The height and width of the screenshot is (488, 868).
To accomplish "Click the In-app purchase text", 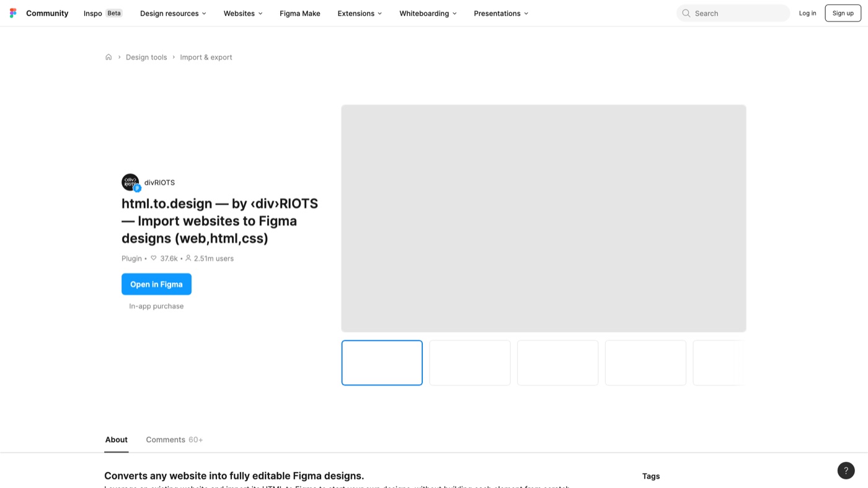I will [156, 306].
